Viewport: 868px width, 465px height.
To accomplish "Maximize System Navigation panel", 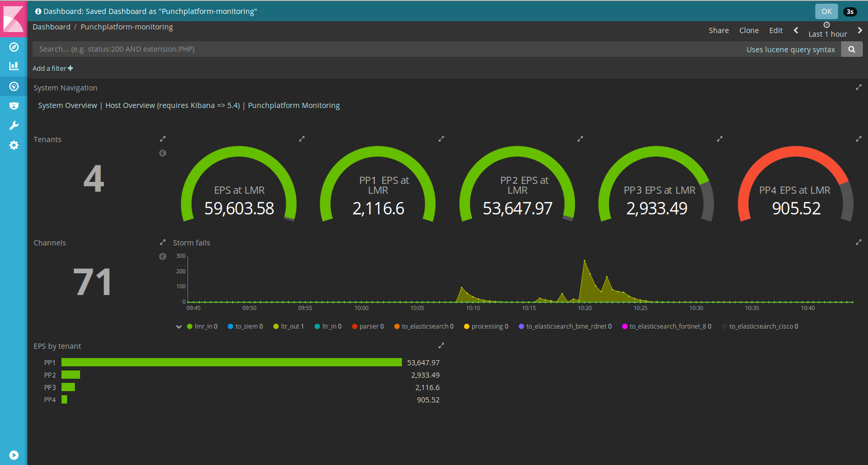I will (859, 87).
